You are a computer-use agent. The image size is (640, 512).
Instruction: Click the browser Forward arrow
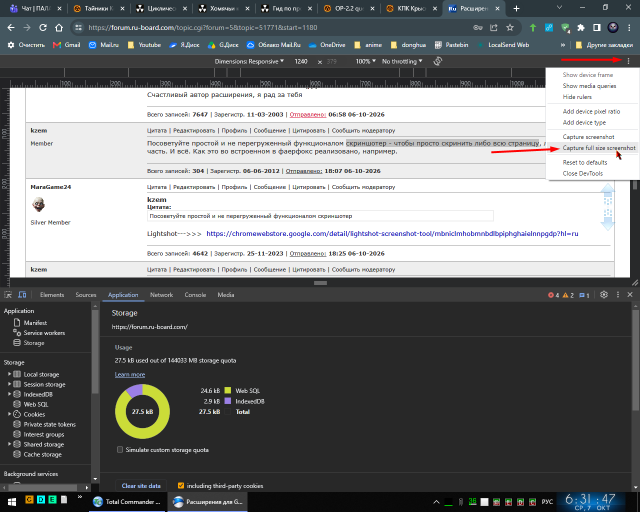tap(27, 27)
